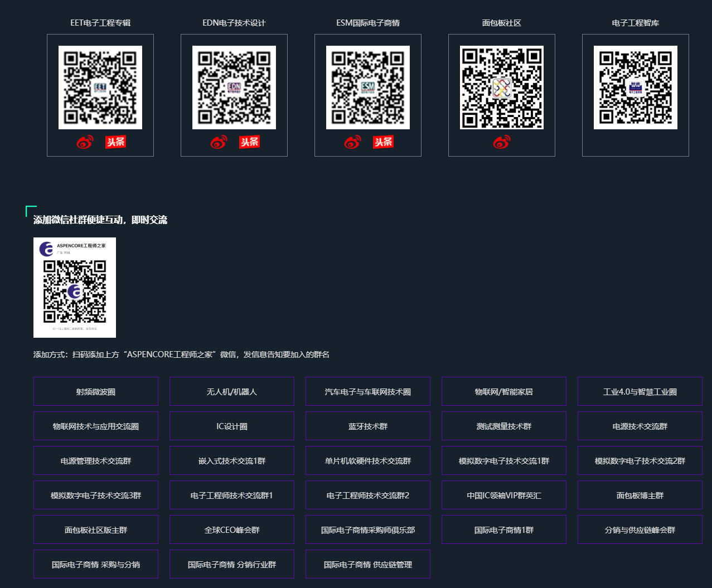
Task: Click the IC设计圈 button
Action: (232, 426)
